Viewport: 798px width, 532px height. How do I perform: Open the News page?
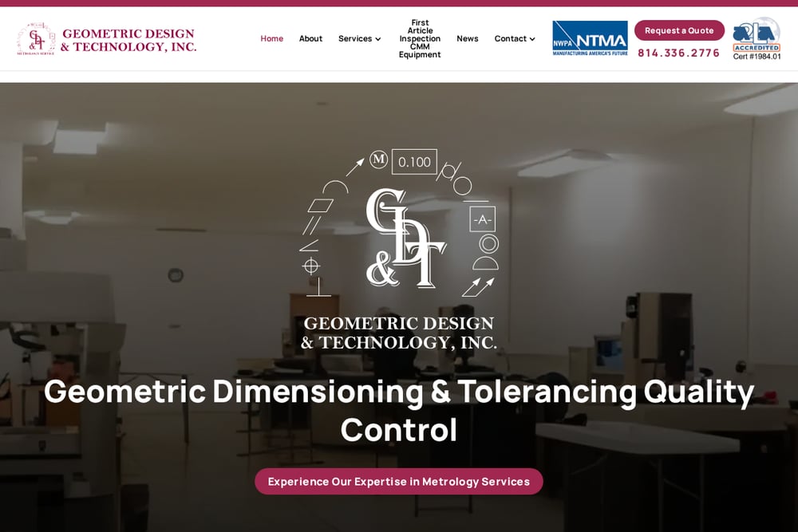point(467,38)
